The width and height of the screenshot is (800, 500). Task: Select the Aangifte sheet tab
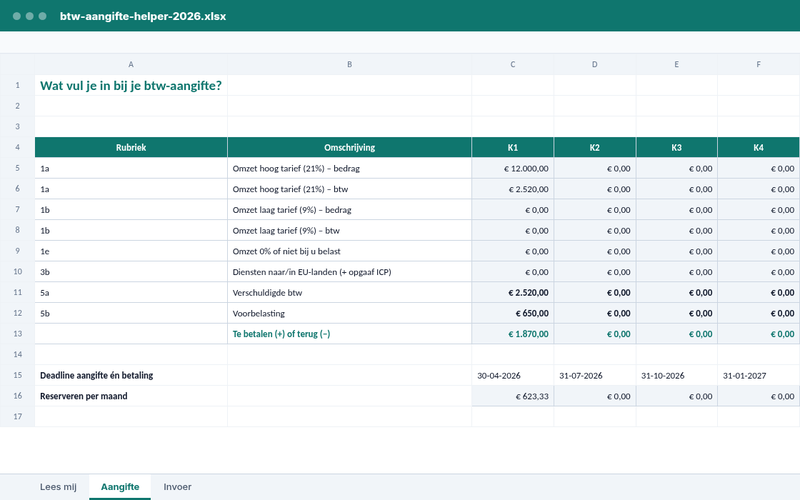click(120, 487)
